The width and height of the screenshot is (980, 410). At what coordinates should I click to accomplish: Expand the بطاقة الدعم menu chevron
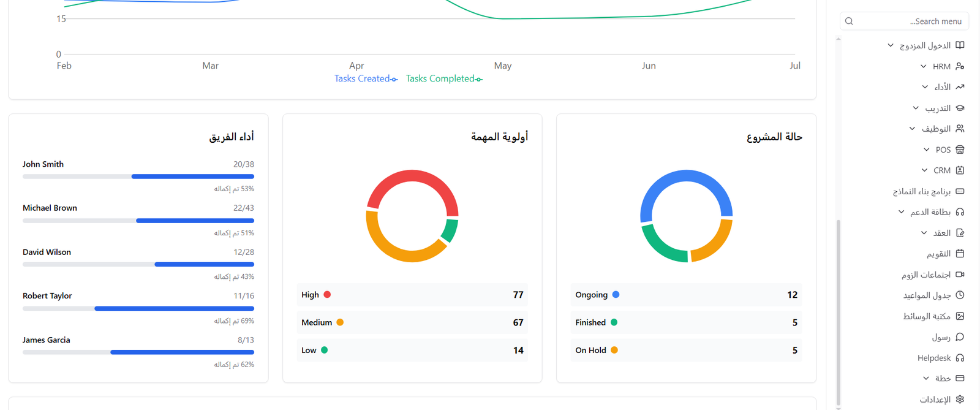[x=901, y=212]
